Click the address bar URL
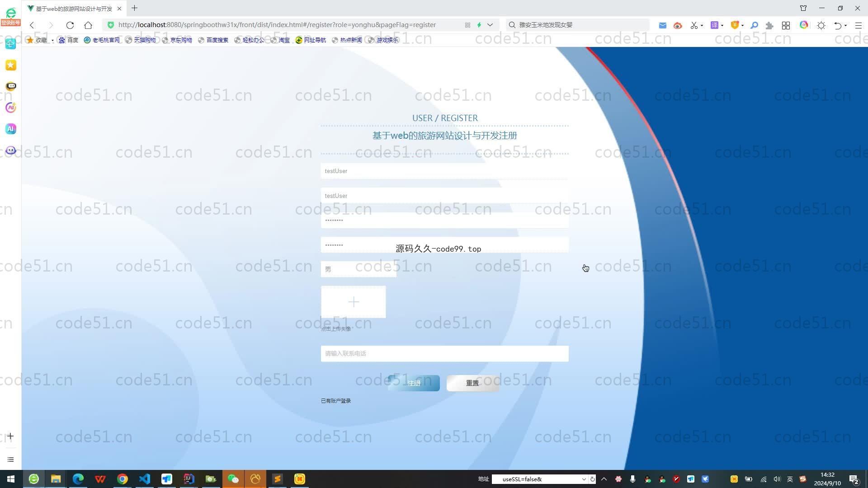This screenshot has height=488, width=868. coord(277,25)
